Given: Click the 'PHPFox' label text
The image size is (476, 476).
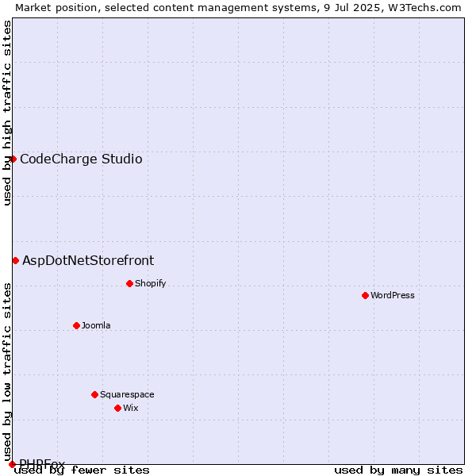Looking at the screenshot, I should point(42,463).
